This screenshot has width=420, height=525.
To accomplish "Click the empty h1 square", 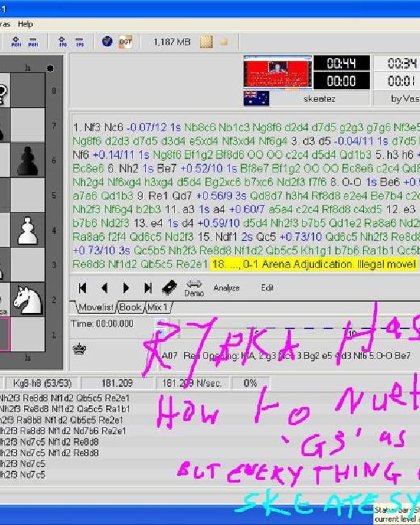I will 28,334.
